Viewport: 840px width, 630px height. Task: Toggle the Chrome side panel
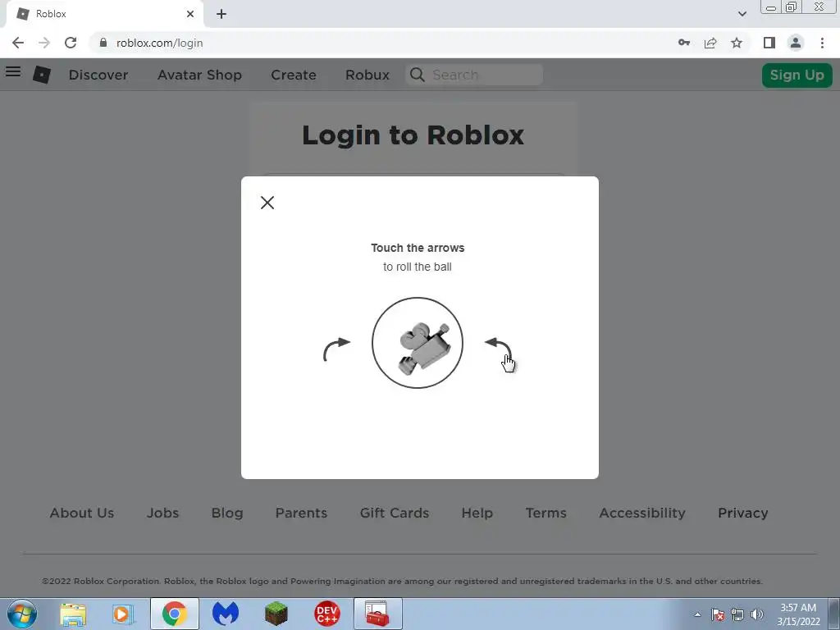tap(769, 43)
